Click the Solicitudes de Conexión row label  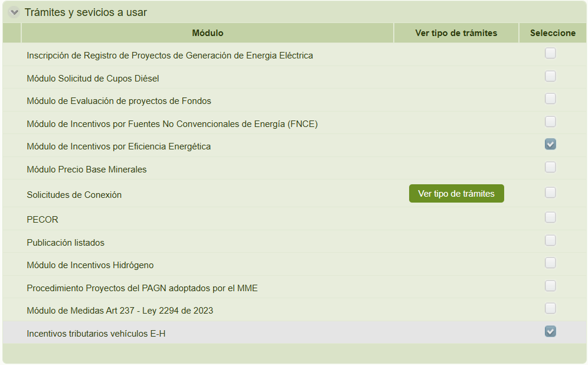74,195
